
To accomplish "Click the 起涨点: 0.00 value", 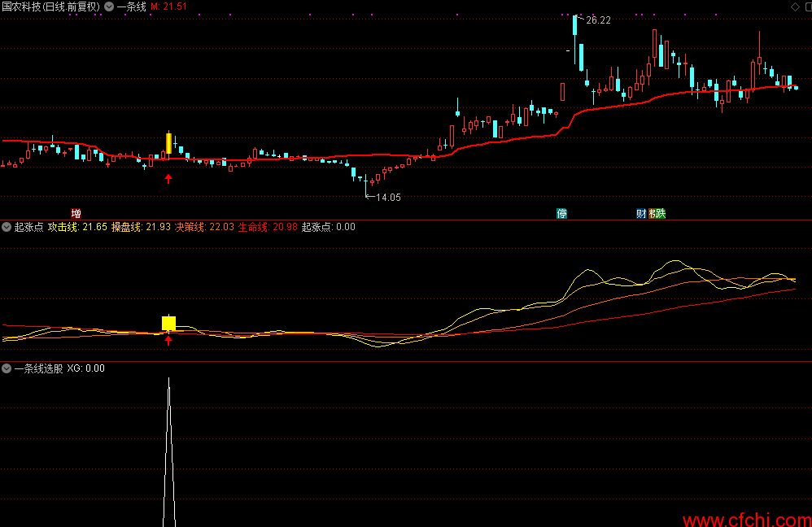I will [329, 227].
